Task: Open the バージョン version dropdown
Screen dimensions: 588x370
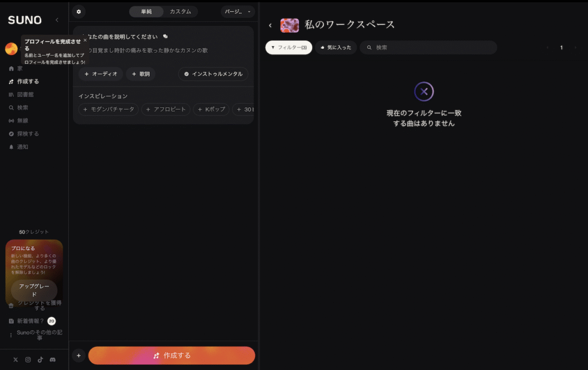Action: pos(238,11)
